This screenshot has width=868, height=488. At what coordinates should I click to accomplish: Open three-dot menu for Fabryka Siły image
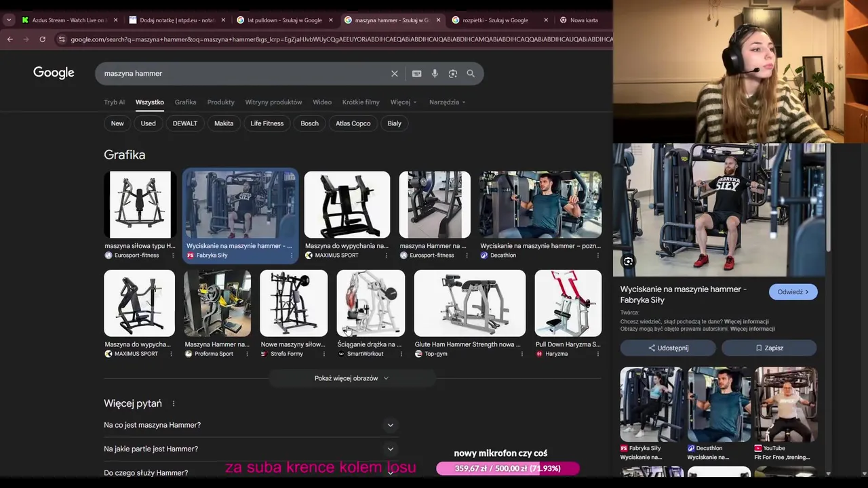[292, 256]
